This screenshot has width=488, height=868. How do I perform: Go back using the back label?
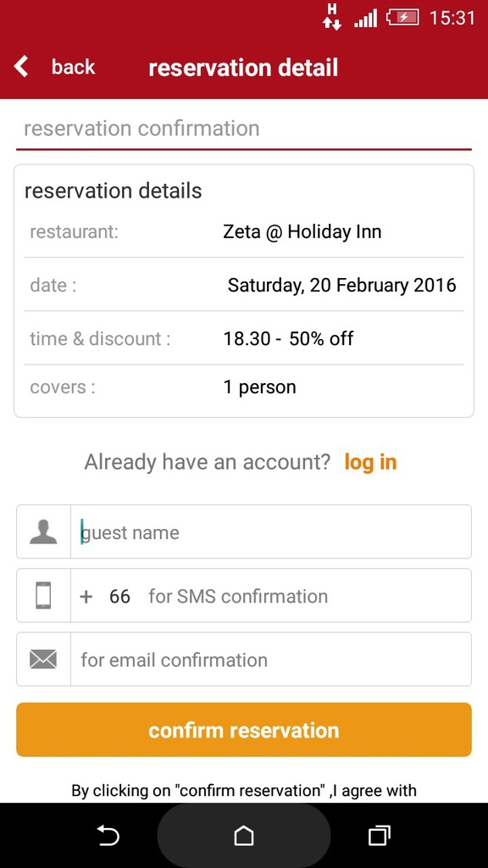pyautogui.click(x=73, y=67)
